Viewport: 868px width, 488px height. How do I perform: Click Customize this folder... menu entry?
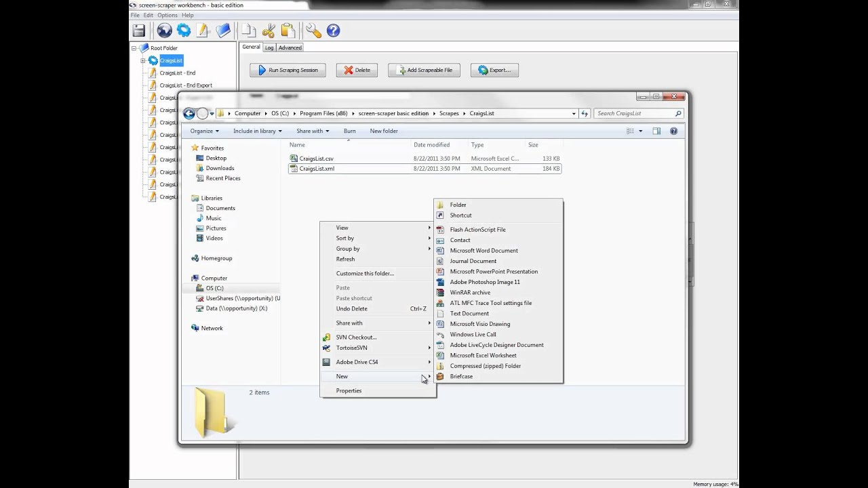378,273
